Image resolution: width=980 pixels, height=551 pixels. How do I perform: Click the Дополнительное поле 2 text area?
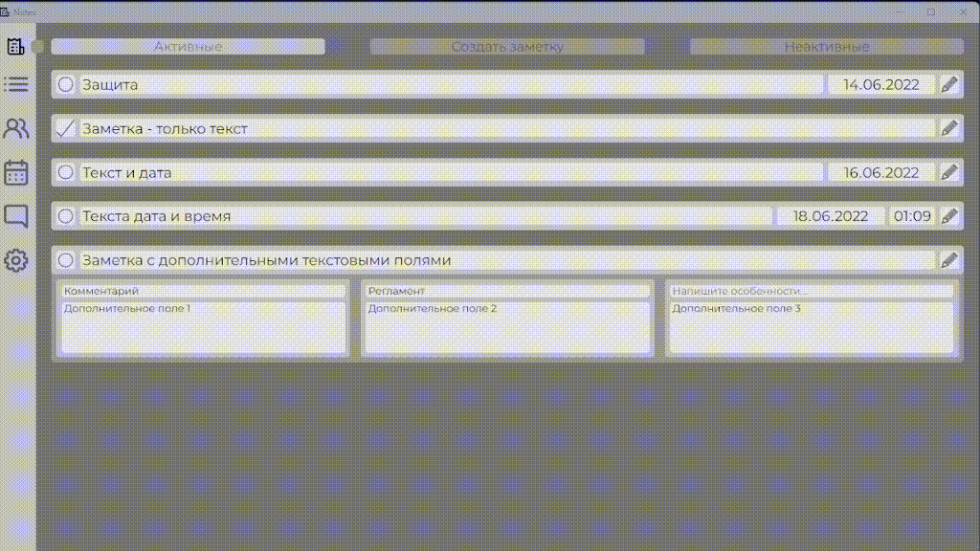507,327
